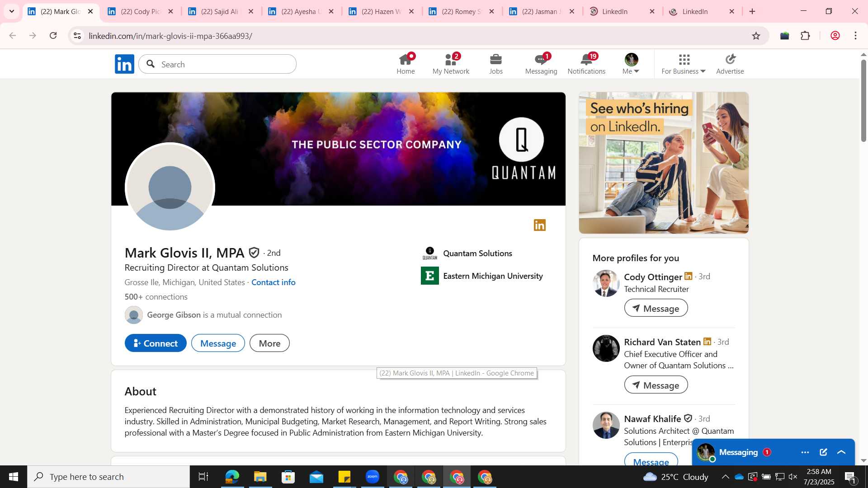Toggle the muted volume tray icon
This screenshot has width=868, height=488.
793,477
